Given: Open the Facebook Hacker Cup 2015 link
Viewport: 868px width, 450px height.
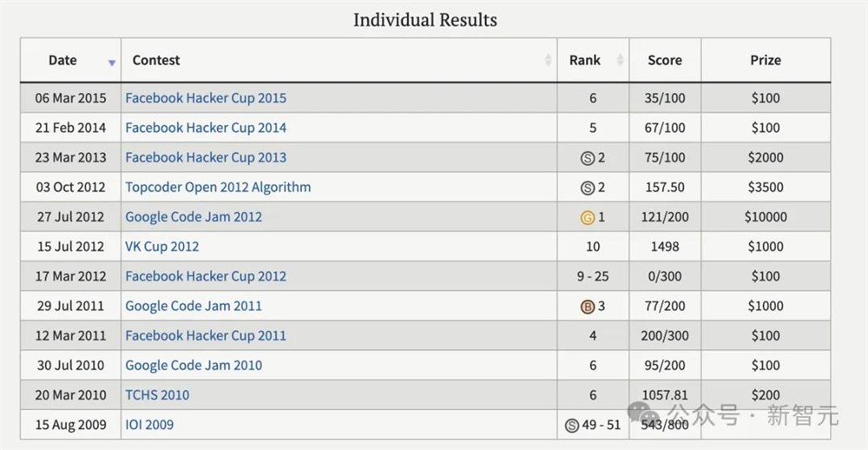Looking at the screenshot, I should pos(206,98).
